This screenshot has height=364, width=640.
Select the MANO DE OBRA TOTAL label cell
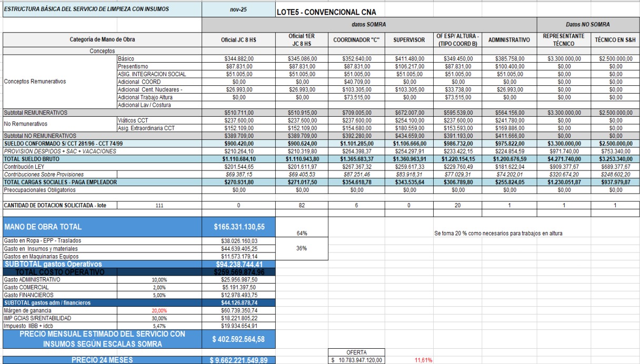tap(103, 228)
